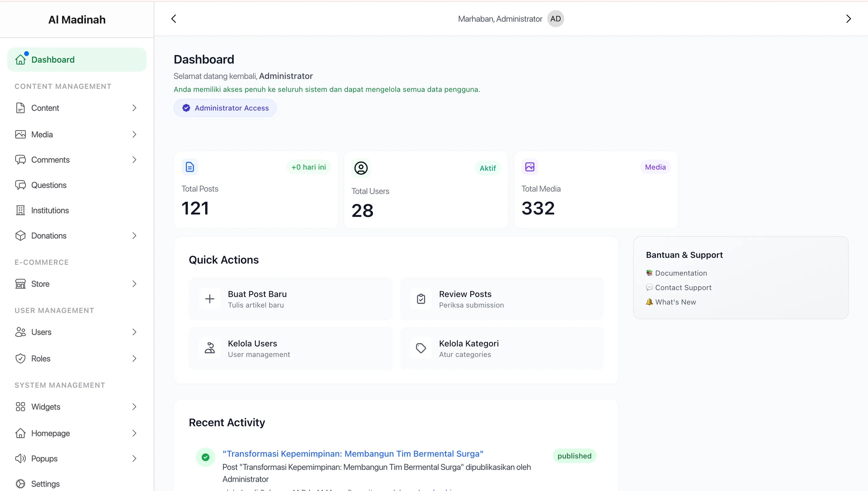This screenshot has width=868, height=491.
Task: Open the Documentation support link
Action: point(681,273)
